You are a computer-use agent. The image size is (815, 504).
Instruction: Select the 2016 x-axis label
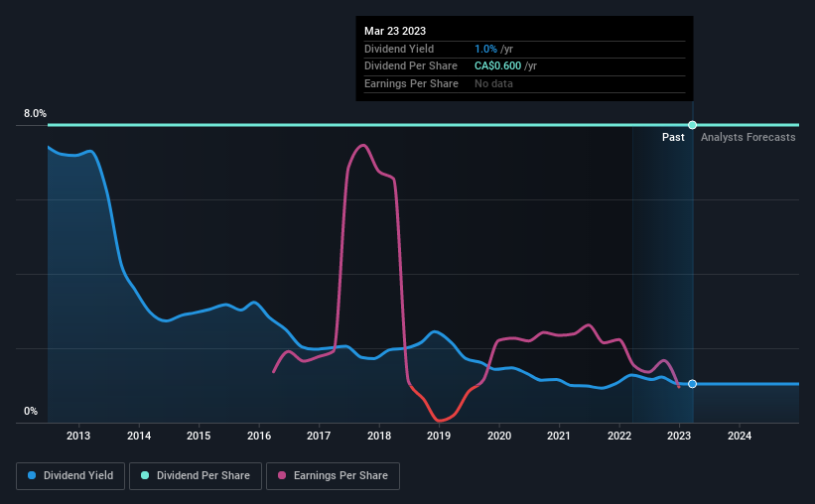tap(259, 436)
